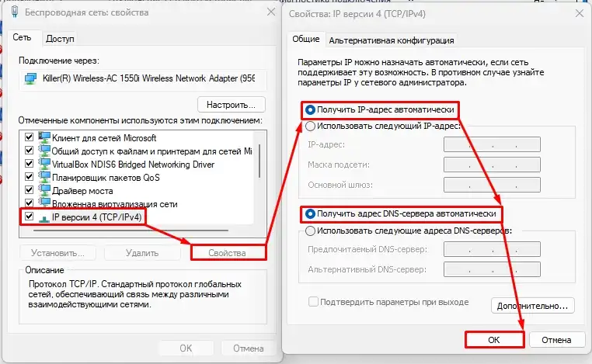Select Получить адрес DNS-сервера автоматически option
The width and height of the screenshot is (592, 364).
(x=310, y=214)
